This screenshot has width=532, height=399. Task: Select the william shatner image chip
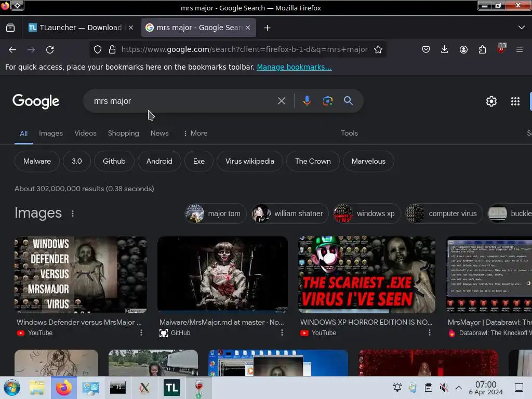pos(290,214)
